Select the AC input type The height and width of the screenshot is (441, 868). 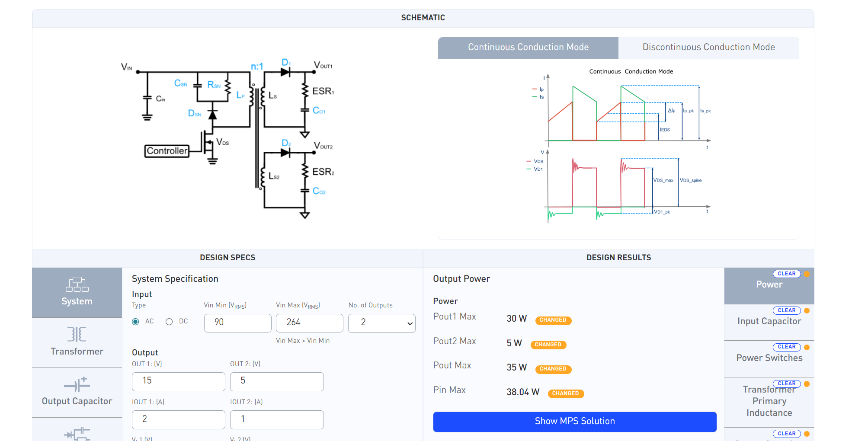coord(136,322)
